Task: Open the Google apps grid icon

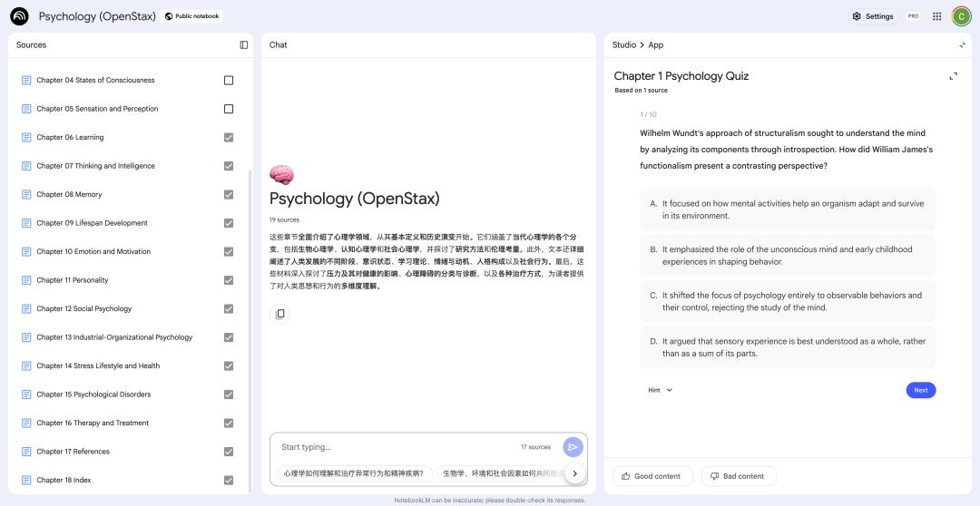Action: 936,16
